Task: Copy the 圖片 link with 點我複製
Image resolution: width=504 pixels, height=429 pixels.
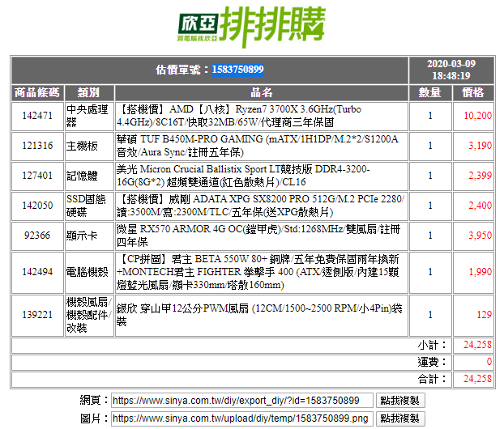Action: click(x=400, y=418)
